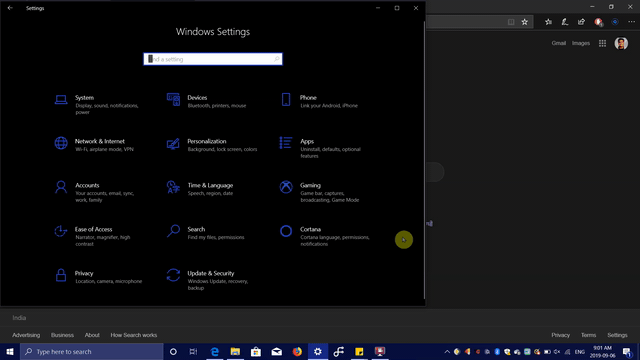Click the browser favorites star icon
The height and width of the screenshot is (360, 640).
pyautogui.click(x=524, y=22)
